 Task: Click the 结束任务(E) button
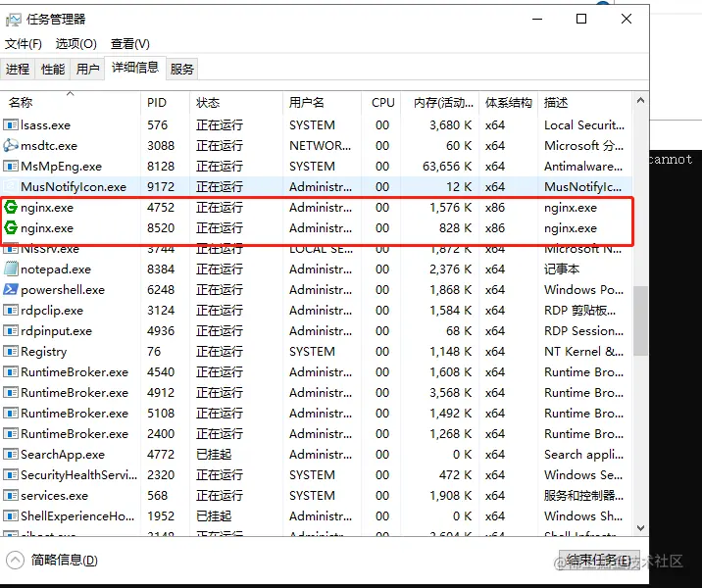tap(599, 561)
